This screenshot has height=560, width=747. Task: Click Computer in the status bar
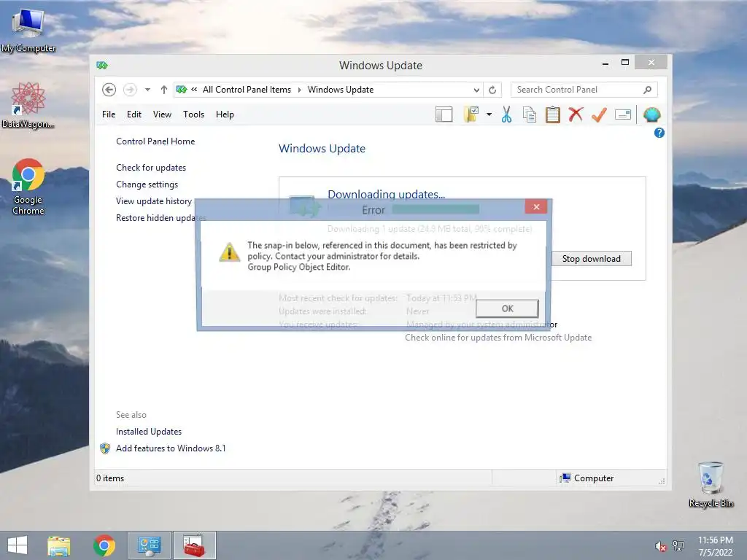[x=587, y=478]
